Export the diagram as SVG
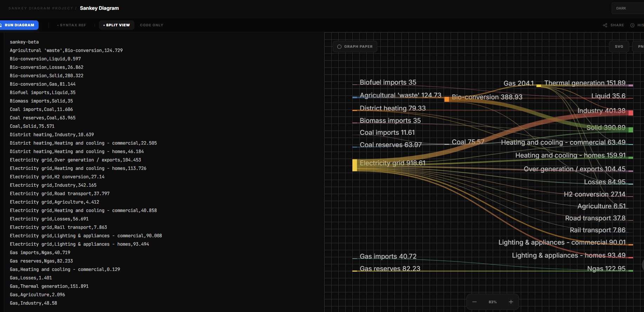 [x=619, y=47]
